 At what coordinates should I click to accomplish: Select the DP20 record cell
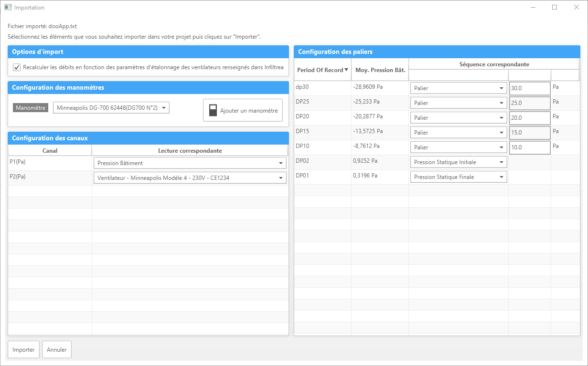click(322, 117)
